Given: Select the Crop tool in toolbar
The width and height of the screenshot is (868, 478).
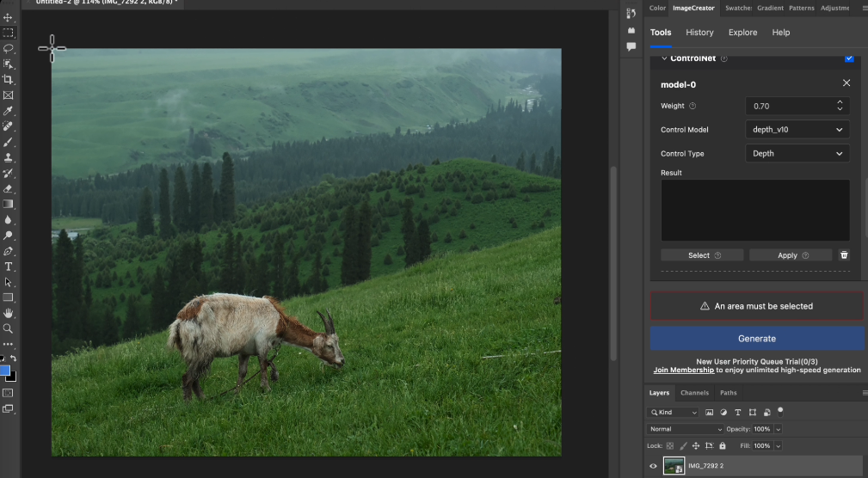Looking at the screenshot, I should [9, 79].
